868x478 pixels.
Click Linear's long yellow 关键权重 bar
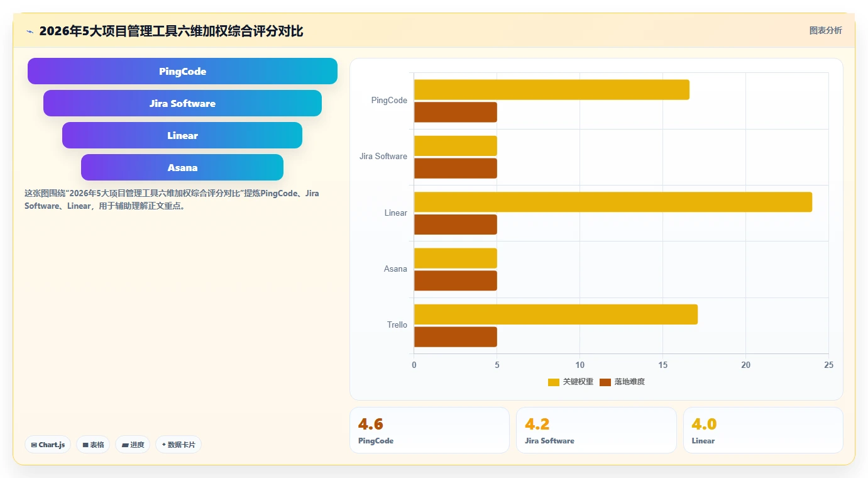click(x=613, y=202)
